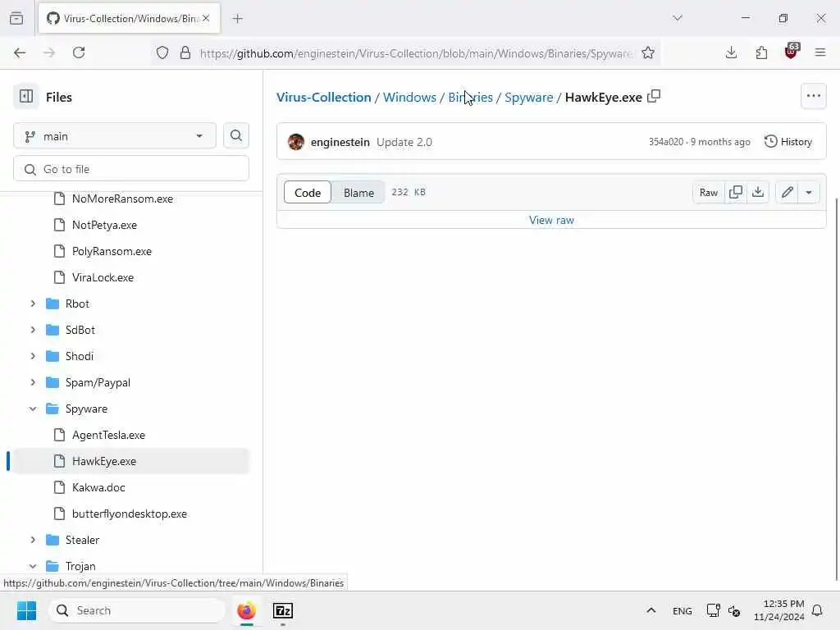
Task: Focus the Go to file field
Action: pos(131,169)
